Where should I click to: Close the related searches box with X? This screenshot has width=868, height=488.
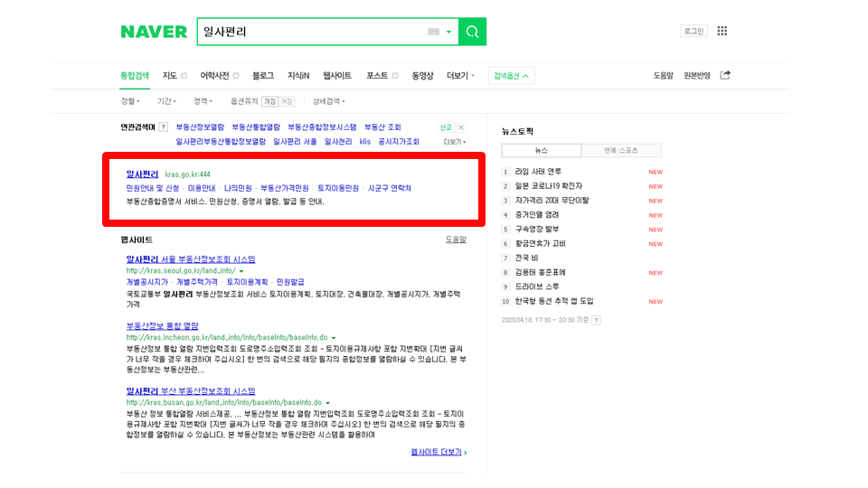461,127
